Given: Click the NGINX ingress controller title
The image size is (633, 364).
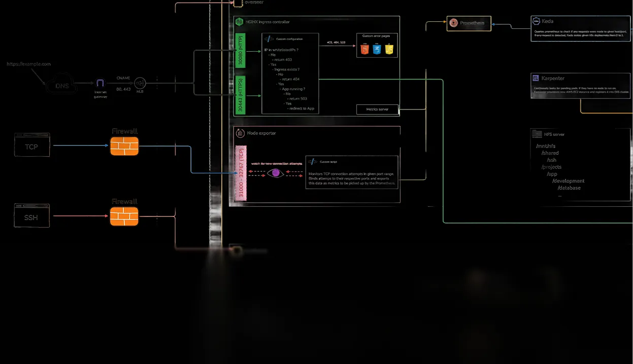Looking at the screenshot, I should tap(268, 22).
